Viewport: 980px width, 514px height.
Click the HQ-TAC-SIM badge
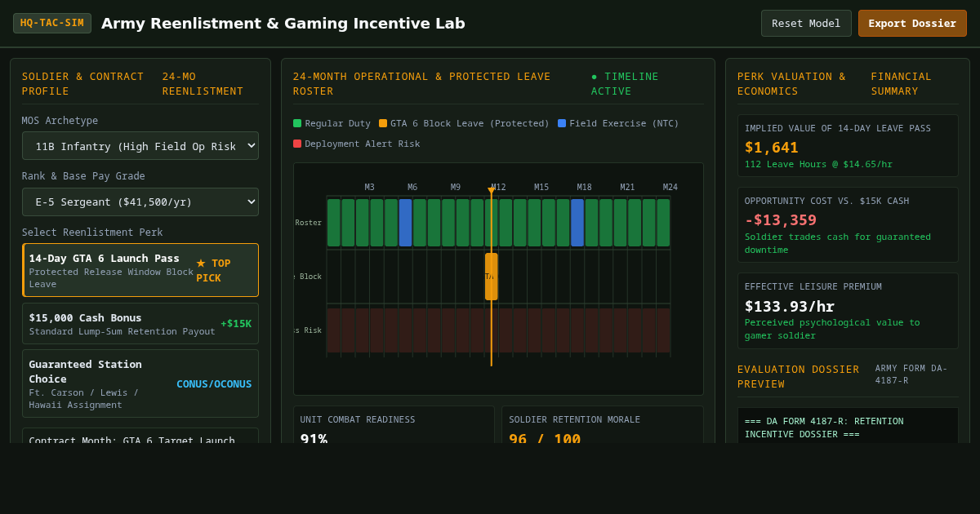click(x=52, y=23)
